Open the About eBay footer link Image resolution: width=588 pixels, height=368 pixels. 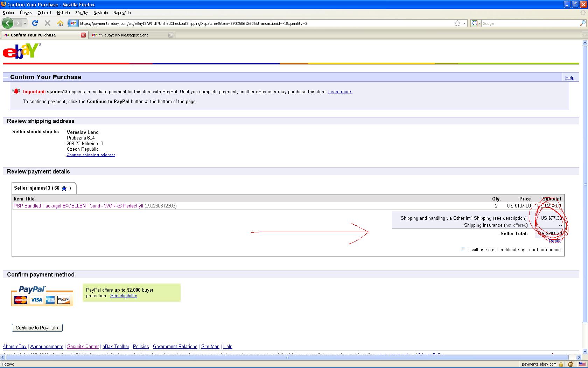click(15, 347)
